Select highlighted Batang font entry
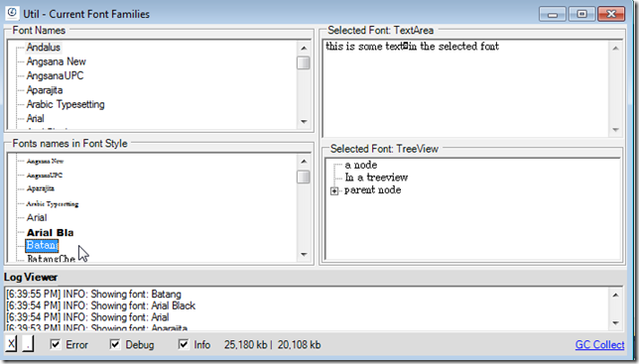This screenshot has height=364, width=639. tap(42, 246)
